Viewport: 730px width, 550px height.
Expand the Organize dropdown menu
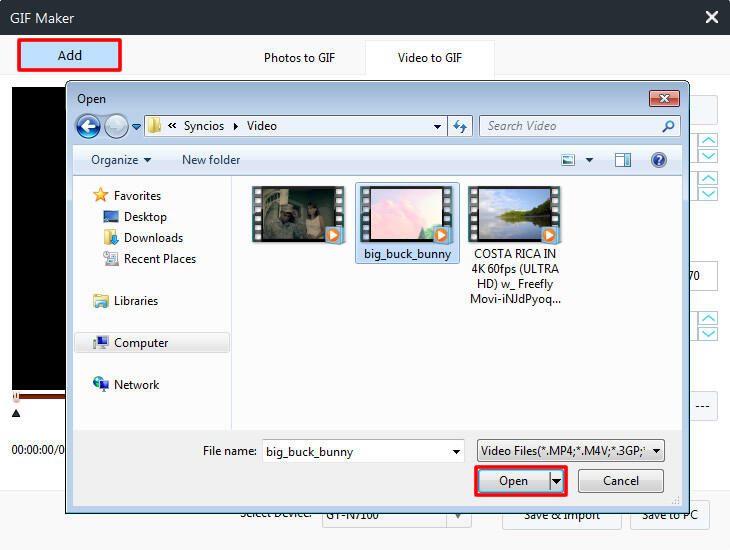121,160
